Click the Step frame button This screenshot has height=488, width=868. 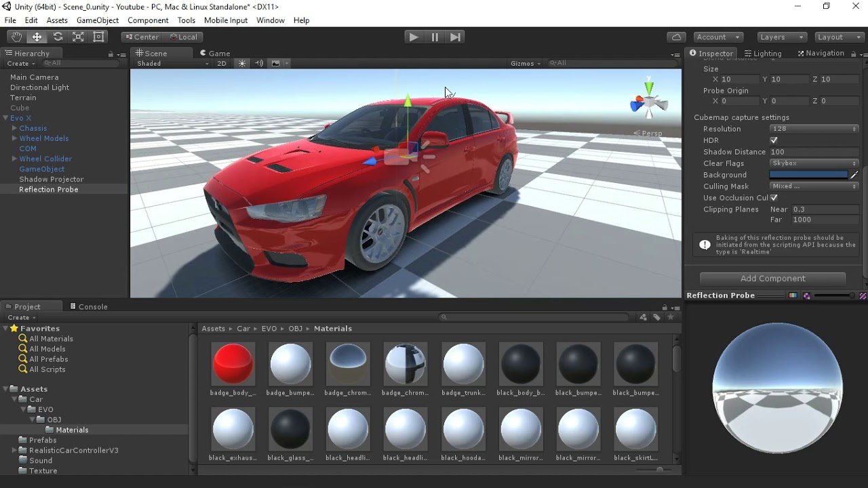(456, 37)
